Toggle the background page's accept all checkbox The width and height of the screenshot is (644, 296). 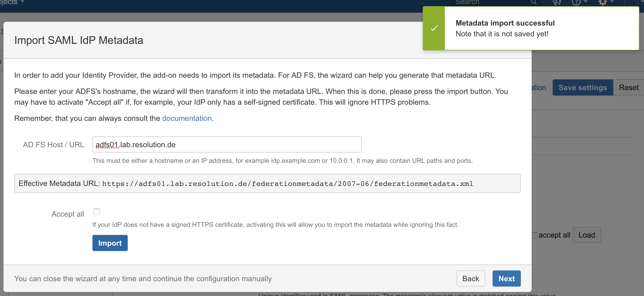(x=535, y=235)
